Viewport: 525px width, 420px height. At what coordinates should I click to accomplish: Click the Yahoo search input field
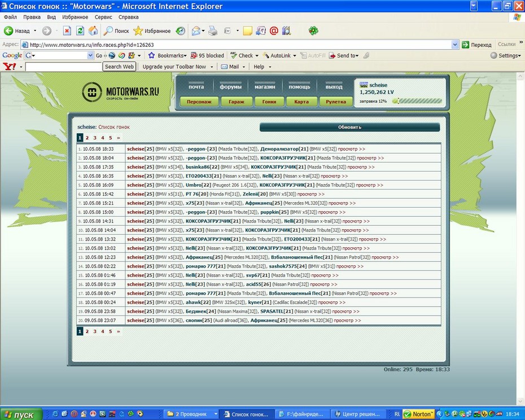[x=63, y=67]
